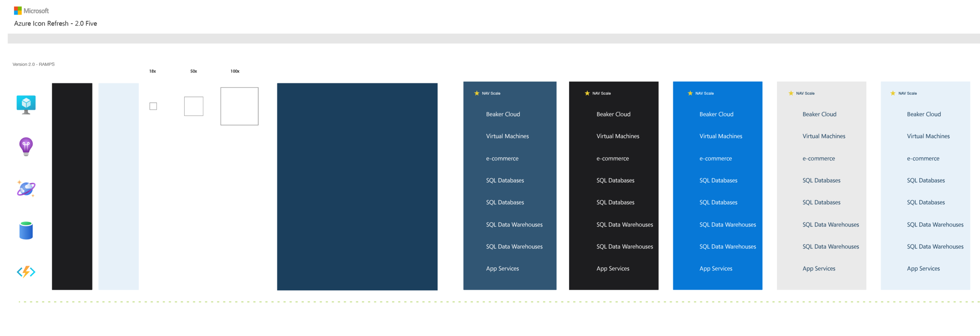Click the star in the slate blue panel
This screenshot has width=980, height=336.
[x=477, y=93]
